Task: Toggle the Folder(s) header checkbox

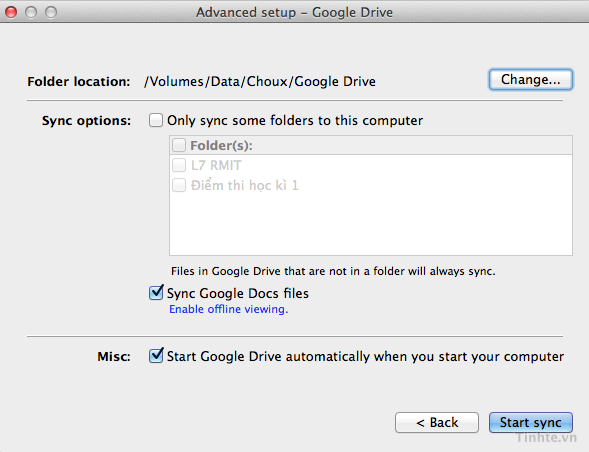Action: pos(179,145)
